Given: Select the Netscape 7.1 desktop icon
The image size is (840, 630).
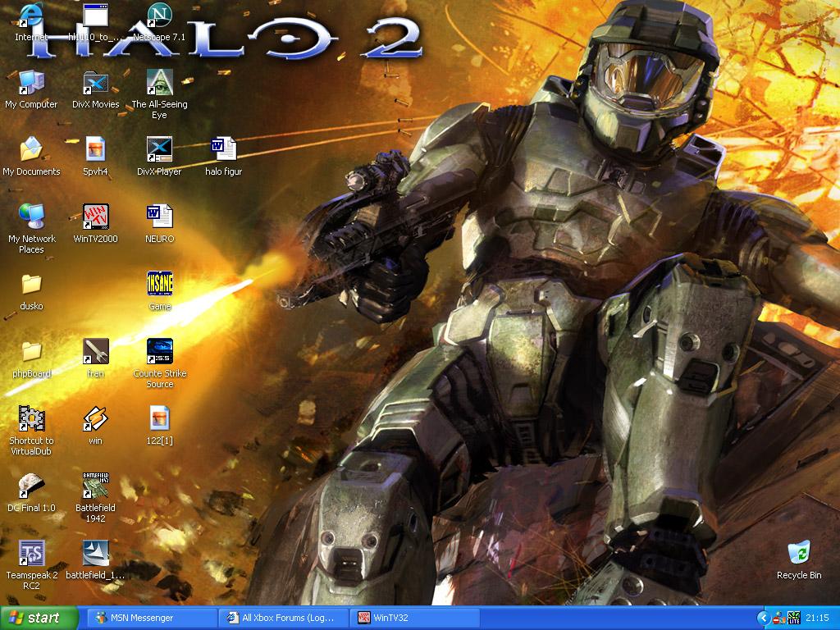Looking at the screenshot, I should (x=159, y=16).
